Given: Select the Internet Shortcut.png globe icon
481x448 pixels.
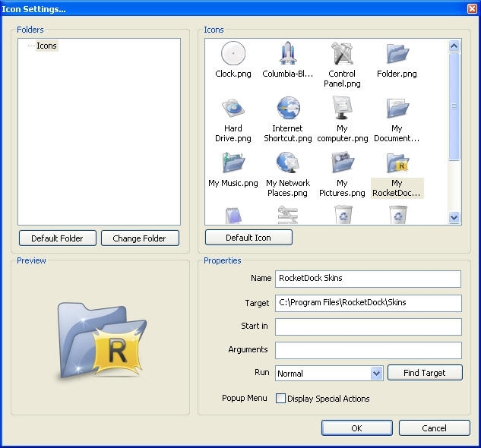Looking at the screenshot, I should coord(288,108).
